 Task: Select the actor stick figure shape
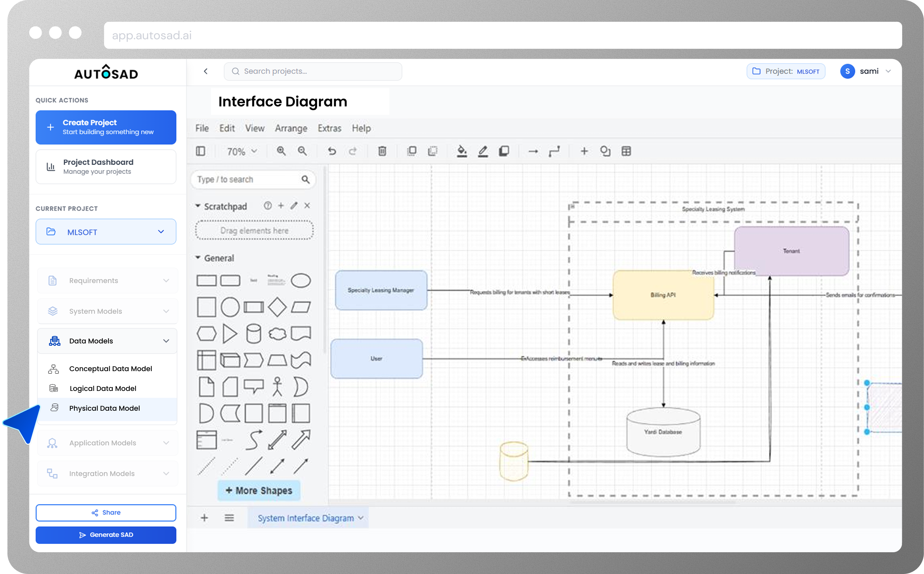click(277, 387)
